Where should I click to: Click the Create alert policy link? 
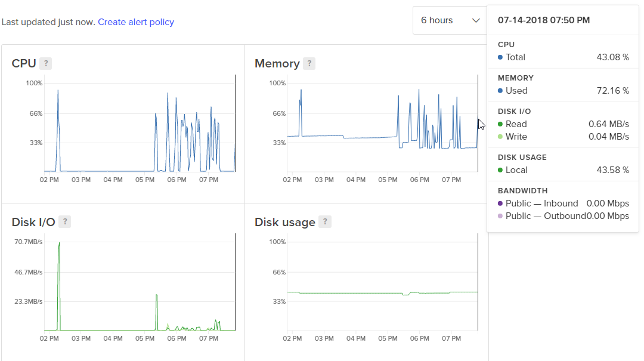coord(136,22)
